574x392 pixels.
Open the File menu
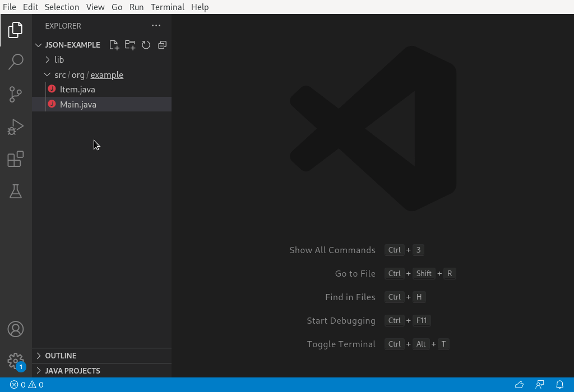(x=10, y=7)
